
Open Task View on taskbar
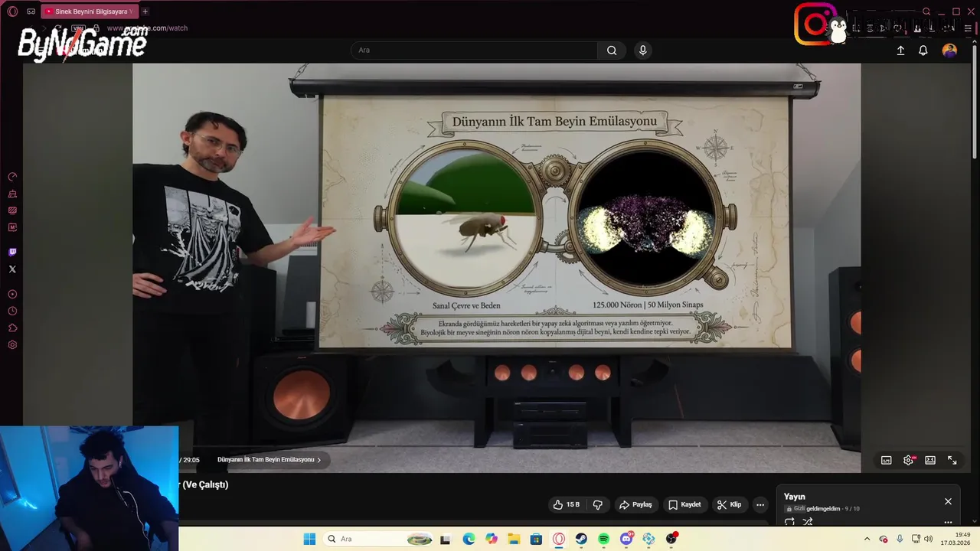[445, 539]
